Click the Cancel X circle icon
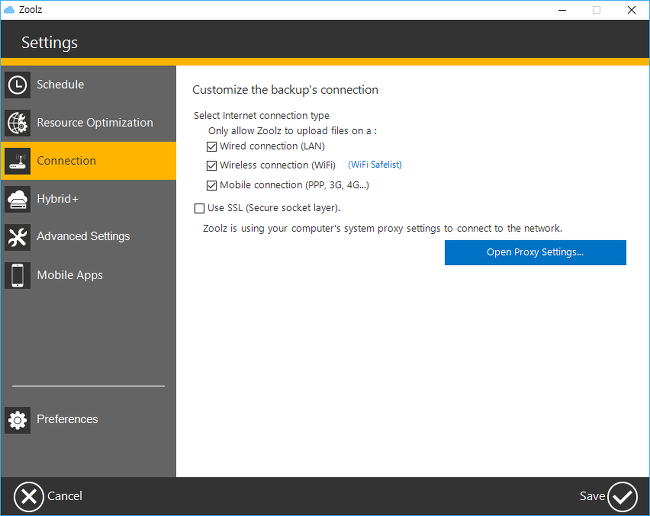This screenshot has width=650, height=516. 29,497
